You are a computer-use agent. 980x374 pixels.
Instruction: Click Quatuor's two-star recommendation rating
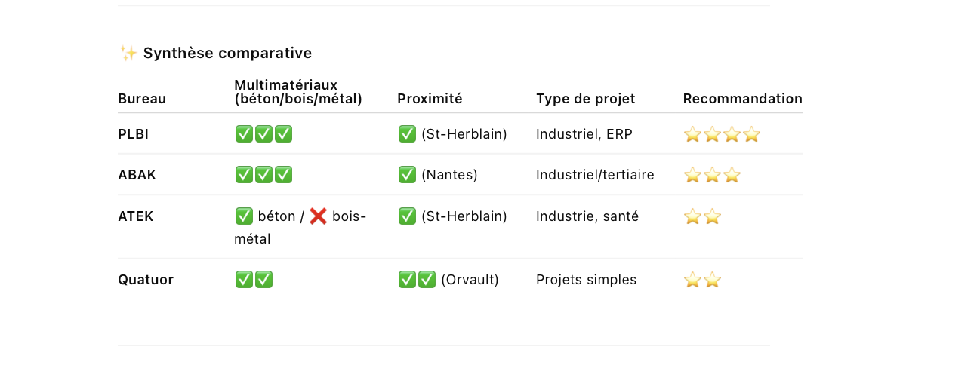(702, 280)
